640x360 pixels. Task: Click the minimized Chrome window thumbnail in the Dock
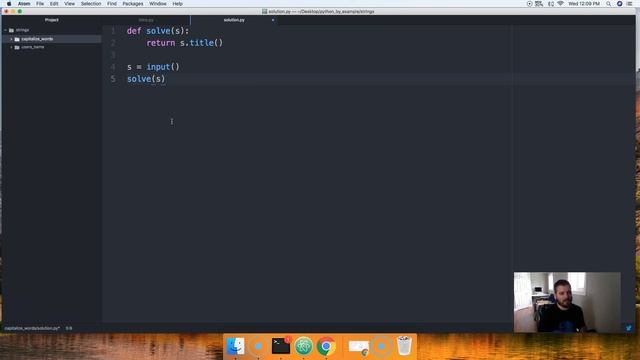coord(359,347)
